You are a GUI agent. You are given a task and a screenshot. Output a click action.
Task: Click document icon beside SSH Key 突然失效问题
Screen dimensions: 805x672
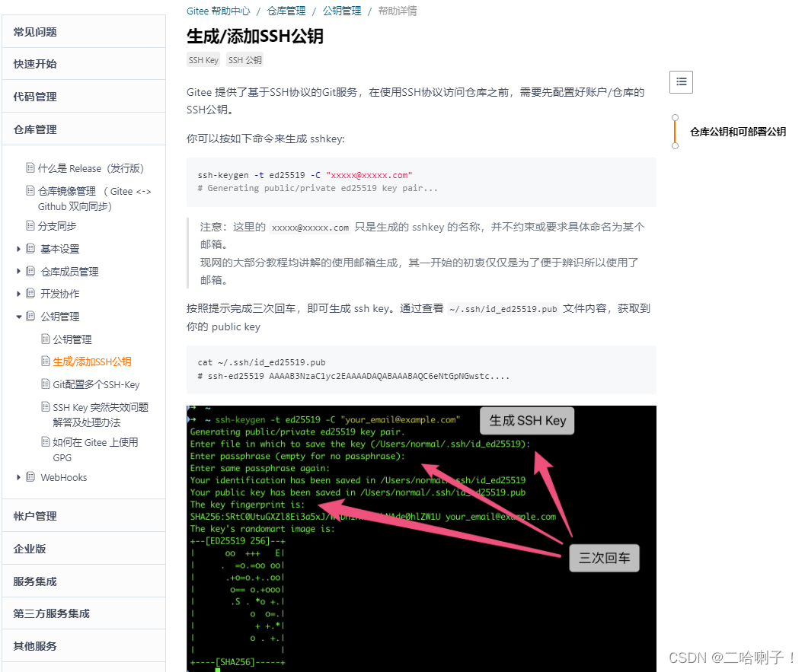click(46, 407)
